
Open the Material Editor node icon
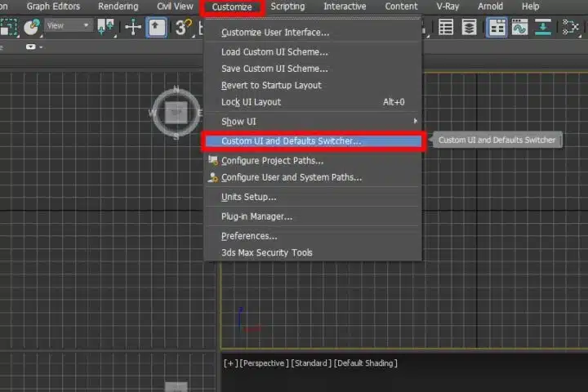(x=571, y=28)
